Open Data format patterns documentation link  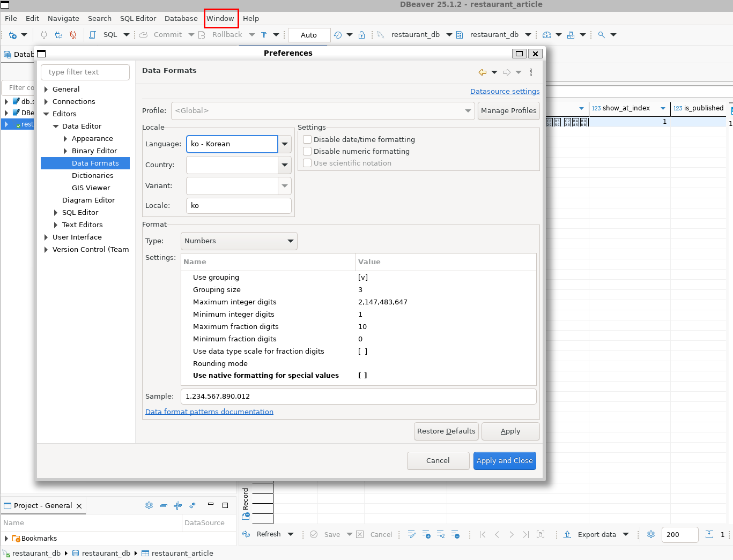[x=209, y=412]
